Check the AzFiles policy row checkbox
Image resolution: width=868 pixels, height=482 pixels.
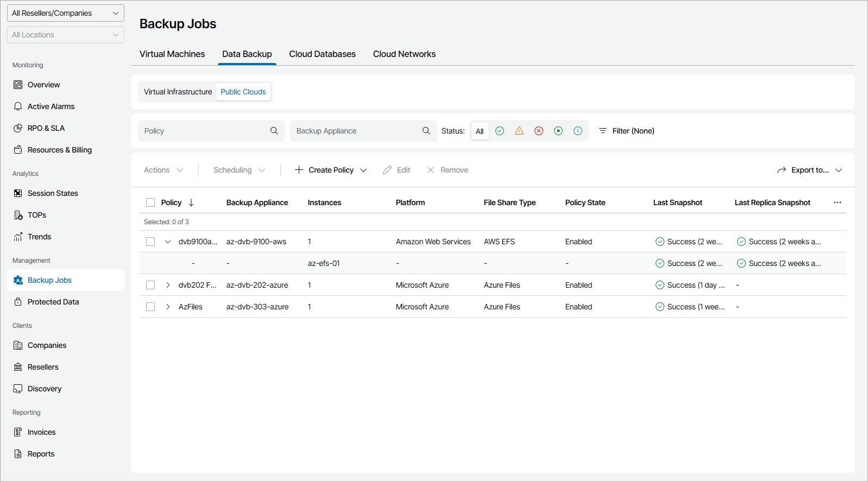150,307
